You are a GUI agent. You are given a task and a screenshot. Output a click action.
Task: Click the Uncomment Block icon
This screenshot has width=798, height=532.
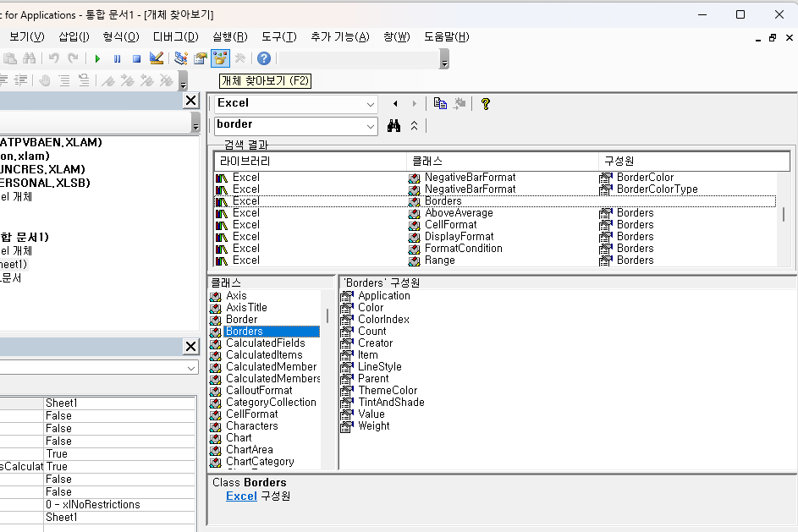tap(84, 80)
